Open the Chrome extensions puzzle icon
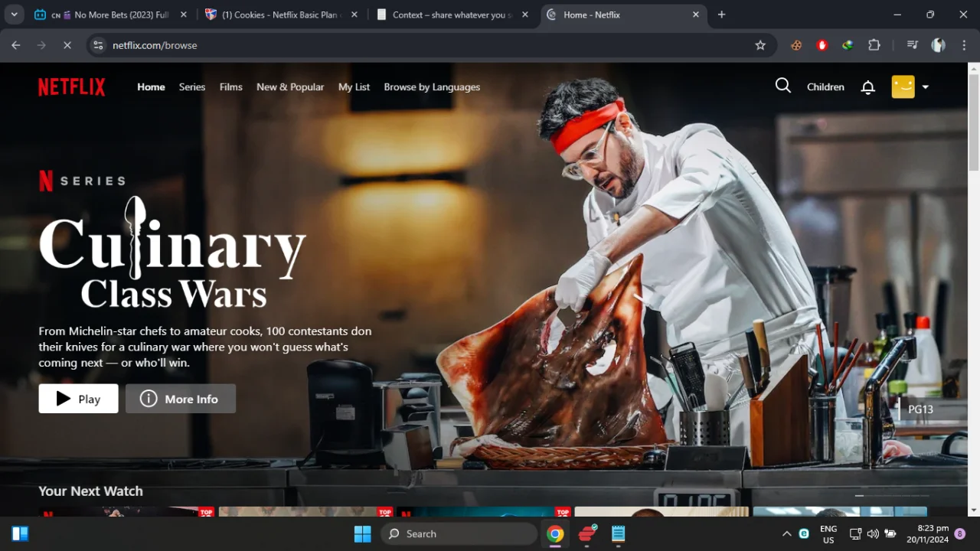The width and height of the screenshot is (980, 551). pyautogui.click(x=874, y=45)
